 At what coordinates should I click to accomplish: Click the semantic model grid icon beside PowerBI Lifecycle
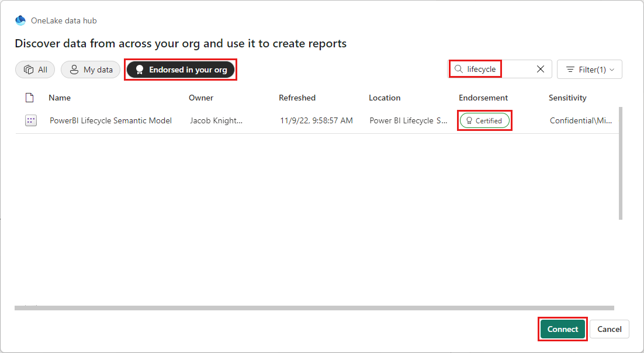(30, 120)
